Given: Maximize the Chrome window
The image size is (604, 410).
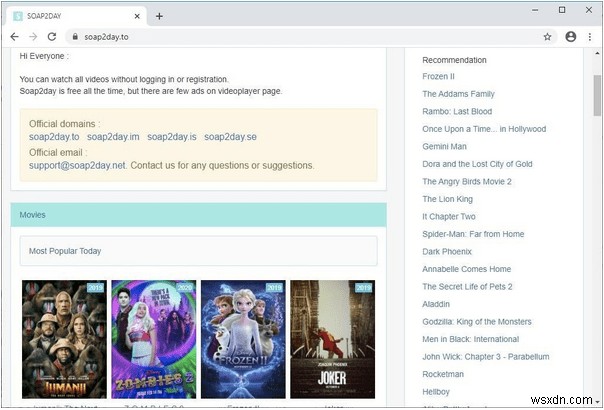Looking at the screenshot, I should (x=562, y=10).
